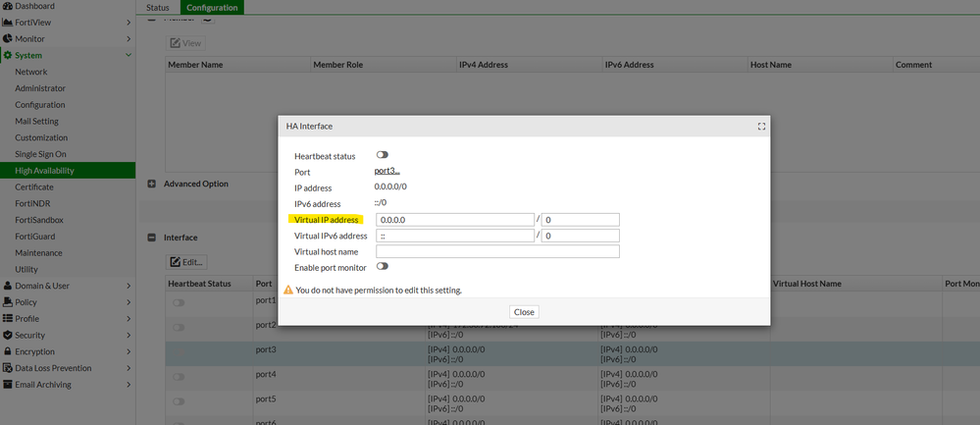Toggle the Enable port monitor switch
Screen dimensions: 980x425
[x=382, y=266]
